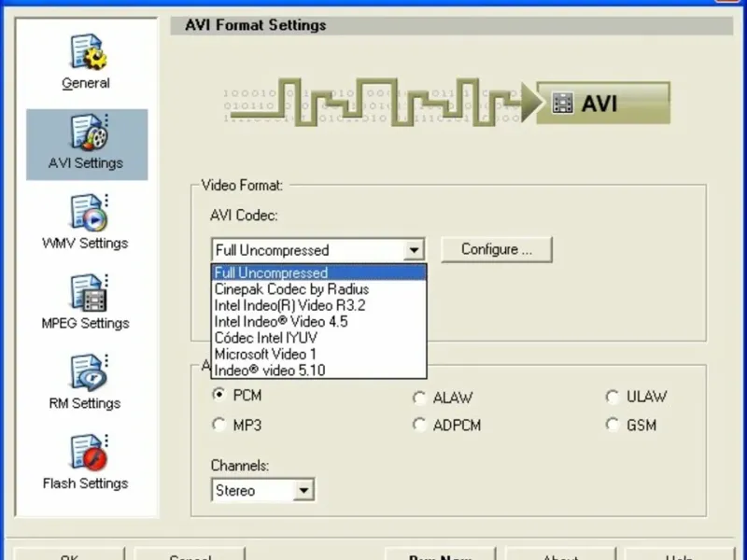Choose Códec Intel IYUV option
747x560 pixels.
click(318, 338)
